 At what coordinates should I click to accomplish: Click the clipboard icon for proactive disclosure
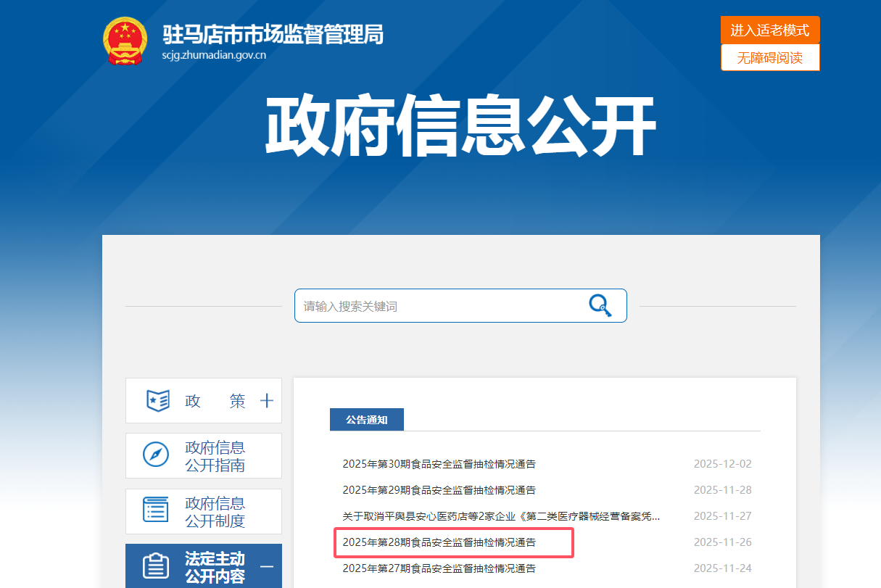coord(155,566)
